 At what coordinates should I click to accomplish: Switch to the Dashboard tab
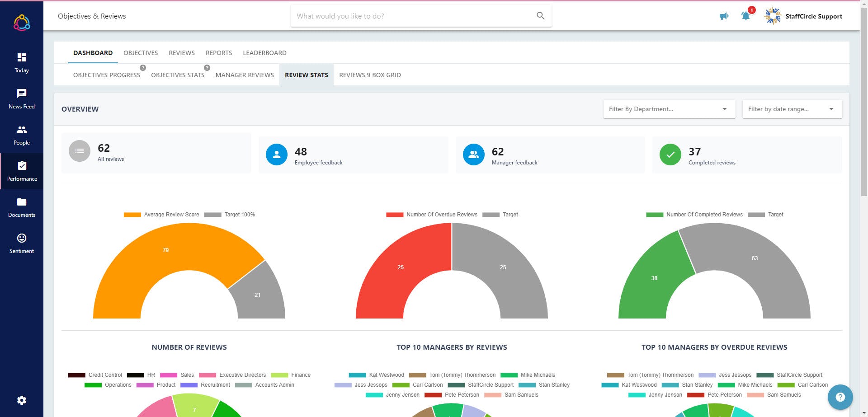pyautogui.click(x=93, y=53)
